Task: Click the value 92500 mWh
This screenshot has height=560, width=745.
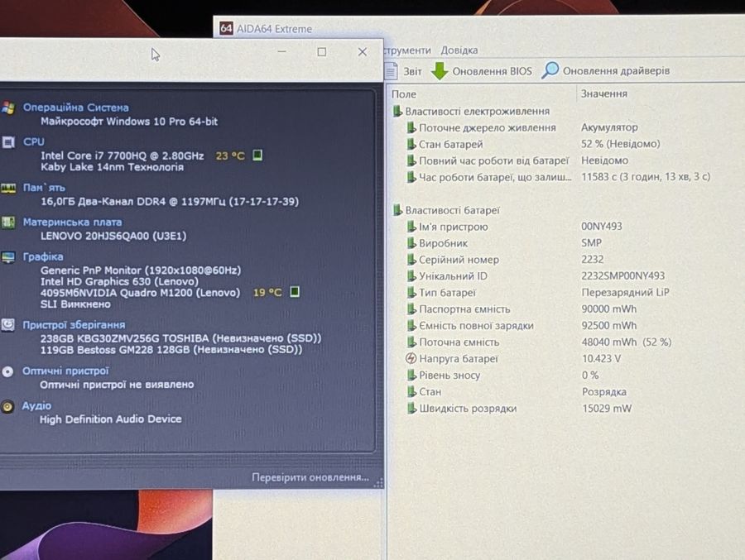Action: coord(609,325)
